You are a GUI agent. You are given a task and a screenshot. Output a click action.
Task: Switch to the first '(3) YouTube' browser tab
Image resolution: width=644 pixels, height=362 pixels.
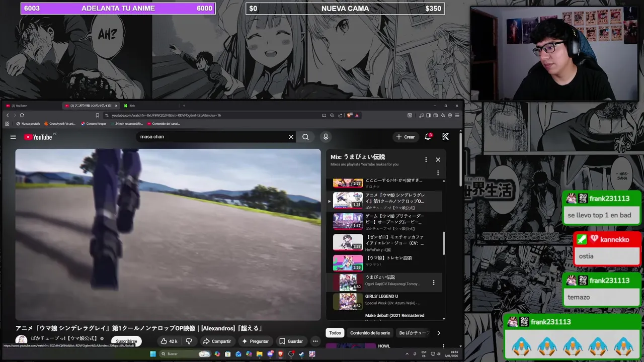pyautogui.click(x=19, y=106)
